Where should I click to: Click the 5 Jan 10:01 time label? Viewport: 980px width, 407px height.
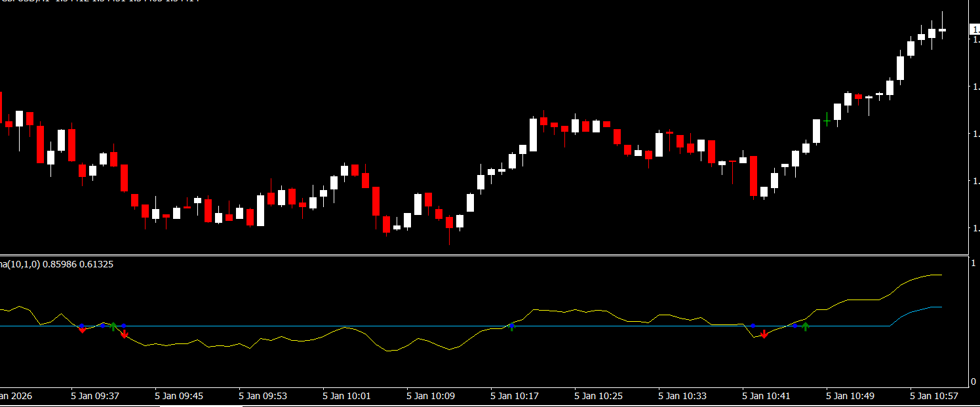tap(347, 396)
